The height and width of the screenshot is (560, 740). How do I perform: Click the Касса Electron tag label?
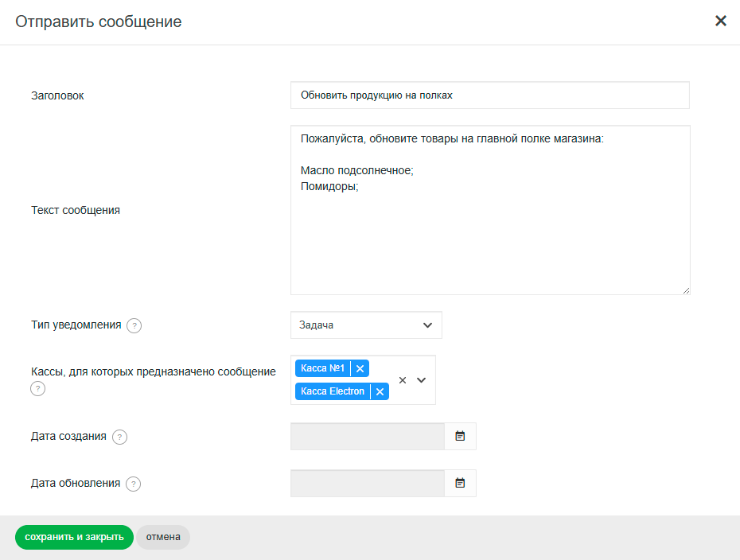[x=333, y=391]
